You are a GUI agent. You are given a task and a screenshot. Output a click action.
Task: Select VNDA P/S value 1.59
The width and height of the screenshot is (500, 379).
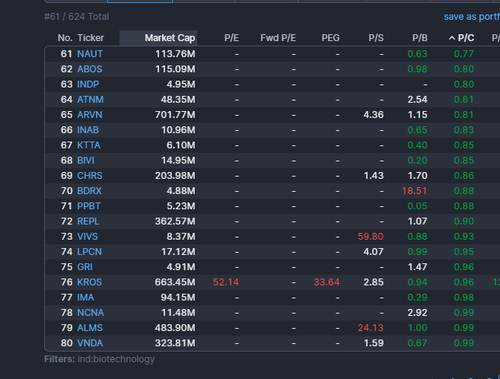[374, 343]
